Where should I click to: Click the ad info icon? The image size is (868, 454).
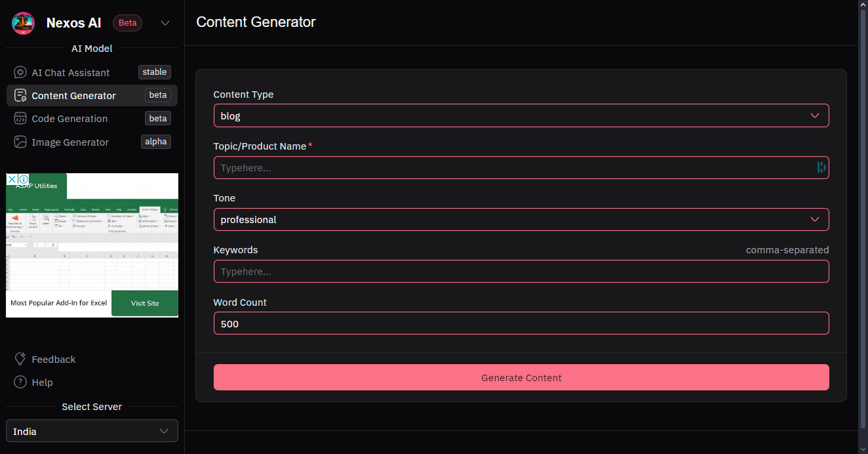pos(24,179)
